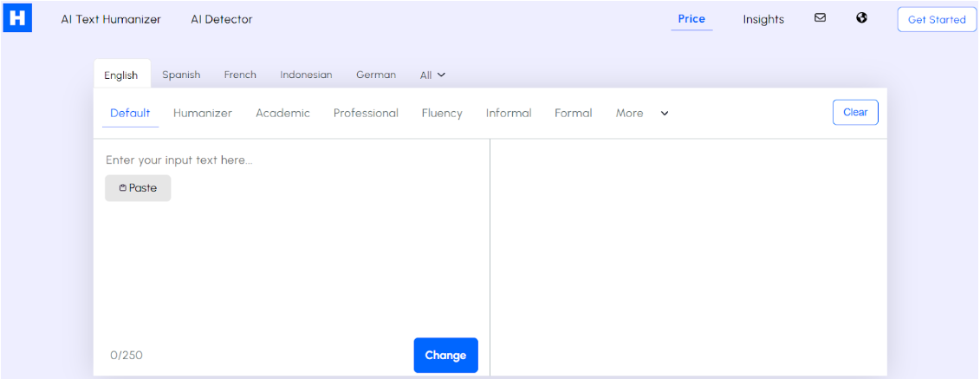
Task: Choose the Indonesian language tab
Action: coord(306,75)
